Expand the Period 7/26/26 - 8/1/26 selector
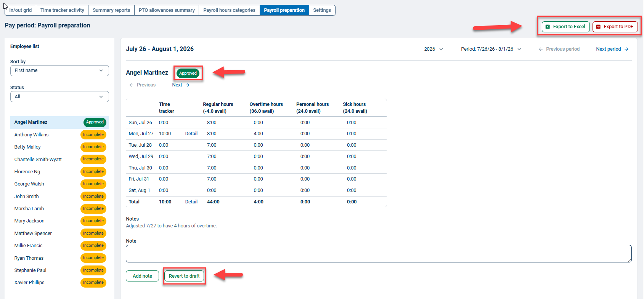 click(x=491, y=49)
